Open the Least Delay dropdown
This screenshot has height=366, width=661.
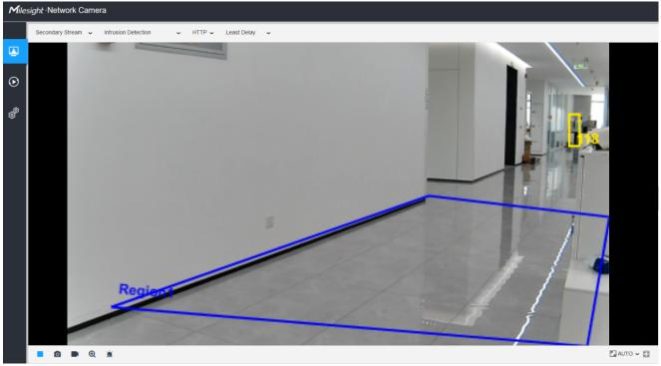click(x=248, y=32)
